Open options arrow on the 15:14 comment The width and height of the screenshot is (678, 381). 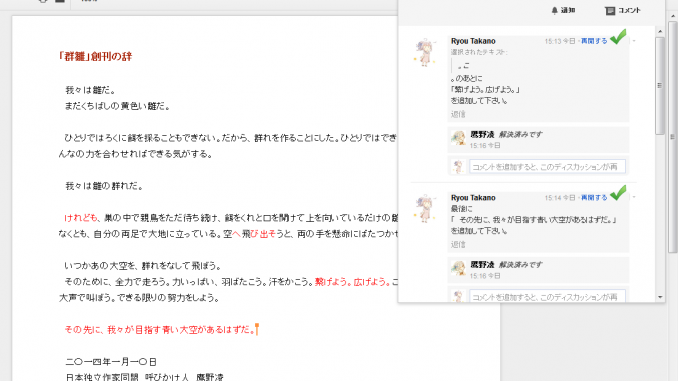point(634,198)
